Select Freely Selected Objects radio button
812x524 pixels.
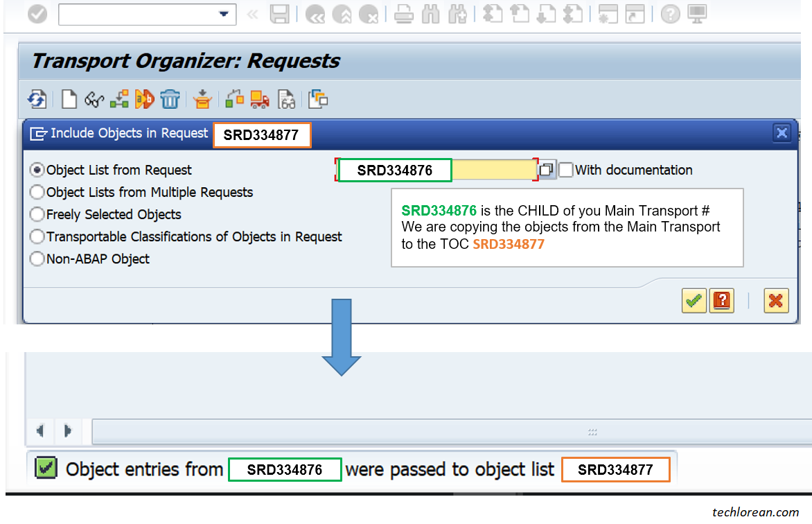[37, 215]
